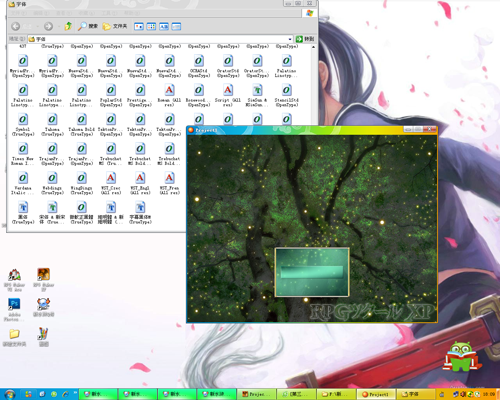Viewport: 500px width, 400px height.
Task: Toggle the 文件夹 folders pane button
Action: (x=115, y=26)
